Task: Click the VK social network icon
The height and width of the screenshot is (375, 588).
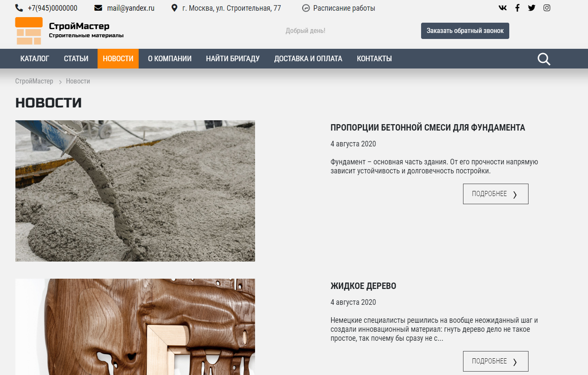Action: tap(503, 8)
